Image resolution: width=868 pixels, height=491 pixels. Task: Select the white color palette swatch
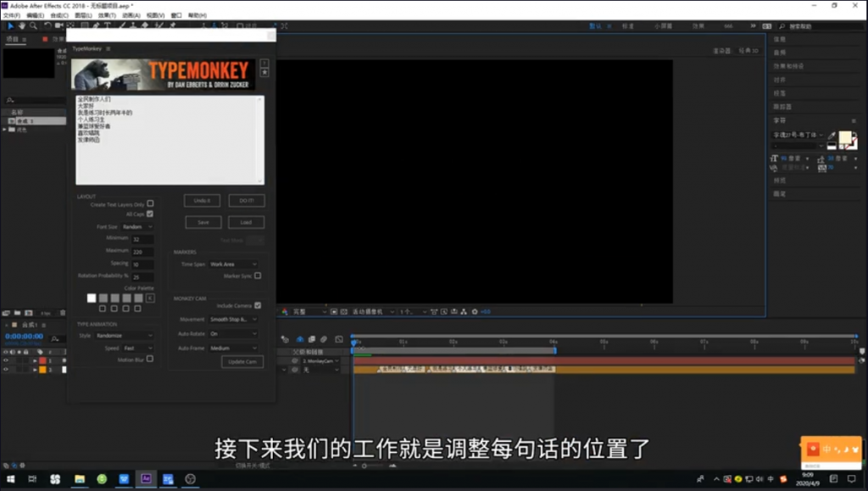pyautogui.click(x=92, y=299)
